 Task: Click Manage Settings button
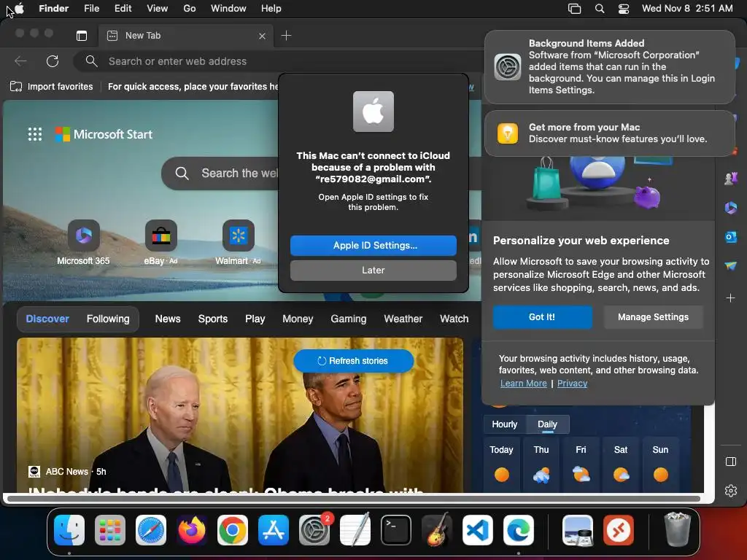pos(653,317)
